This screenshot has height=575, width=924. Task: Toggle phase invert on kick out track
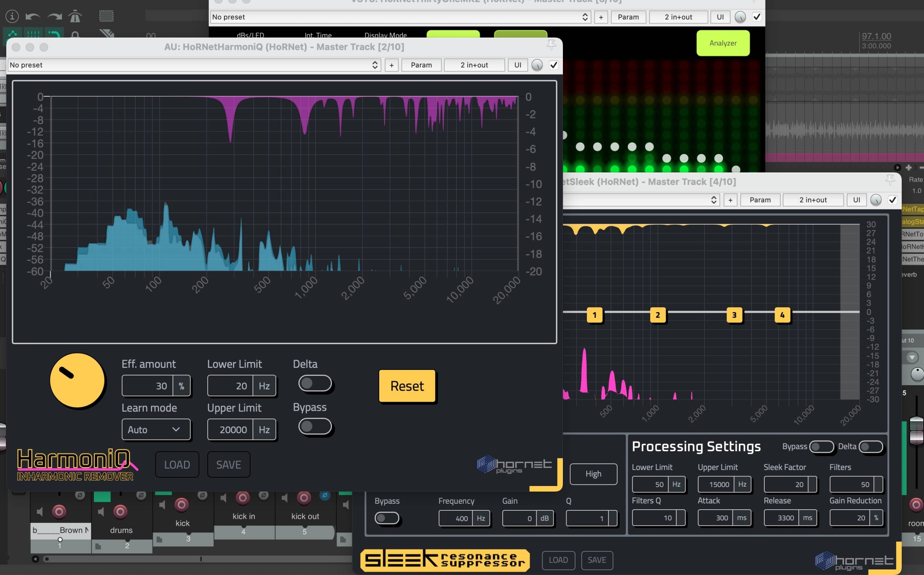325,495
